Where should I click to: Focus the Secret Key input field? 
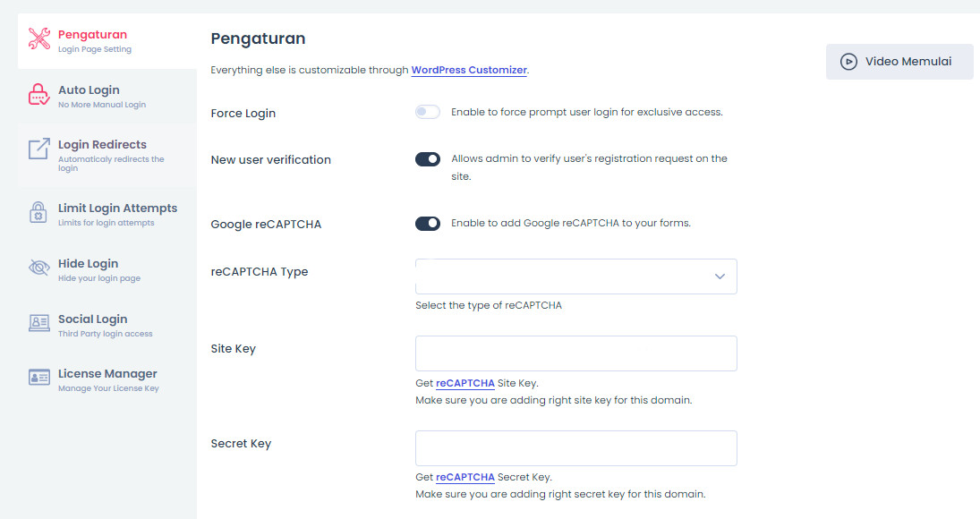pyautogui.click(x=575, y=448)
